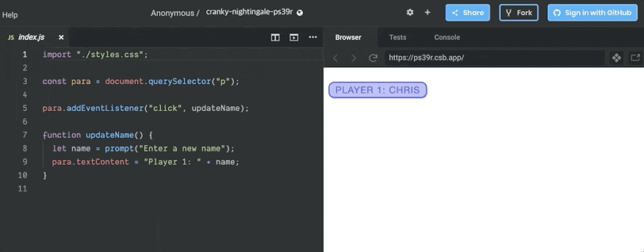
Task: Fork this sandbox
Action: (519, 13)
